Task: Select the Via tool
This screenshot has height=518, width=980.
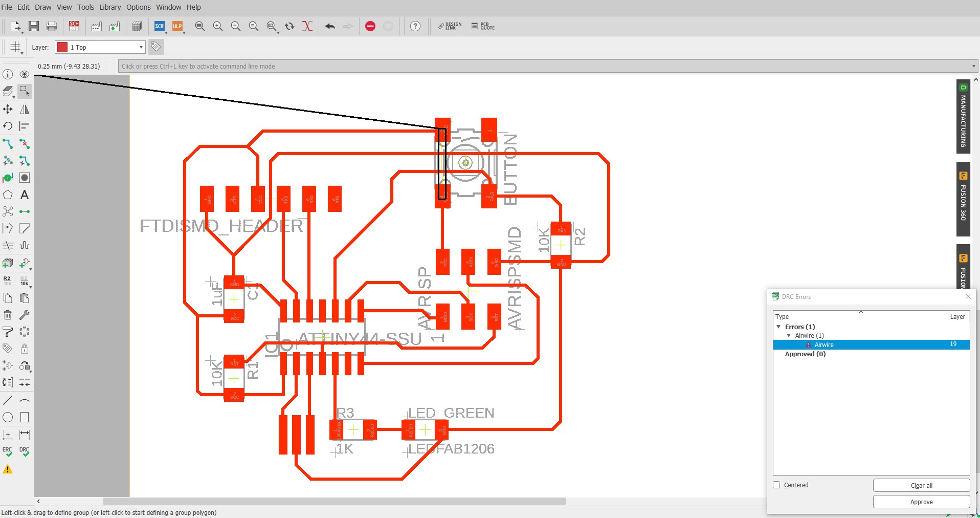Action: (8, 178)
